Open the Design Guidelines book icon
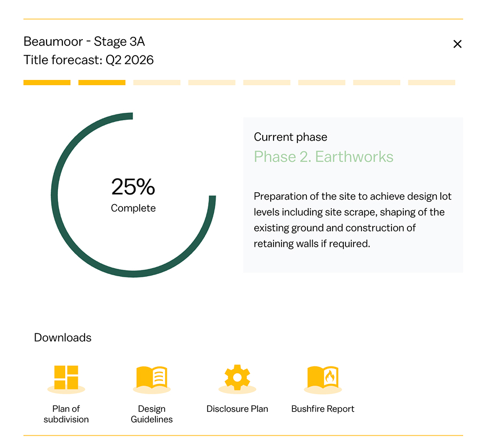Screen dimensions: 480x448 [151, 378]
